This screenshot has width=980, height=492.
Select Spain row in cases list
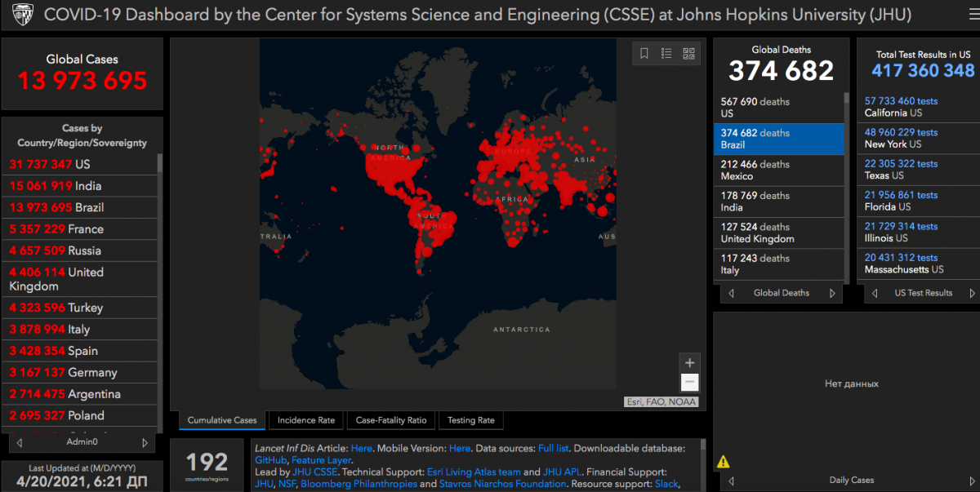[x=79, y=351]
